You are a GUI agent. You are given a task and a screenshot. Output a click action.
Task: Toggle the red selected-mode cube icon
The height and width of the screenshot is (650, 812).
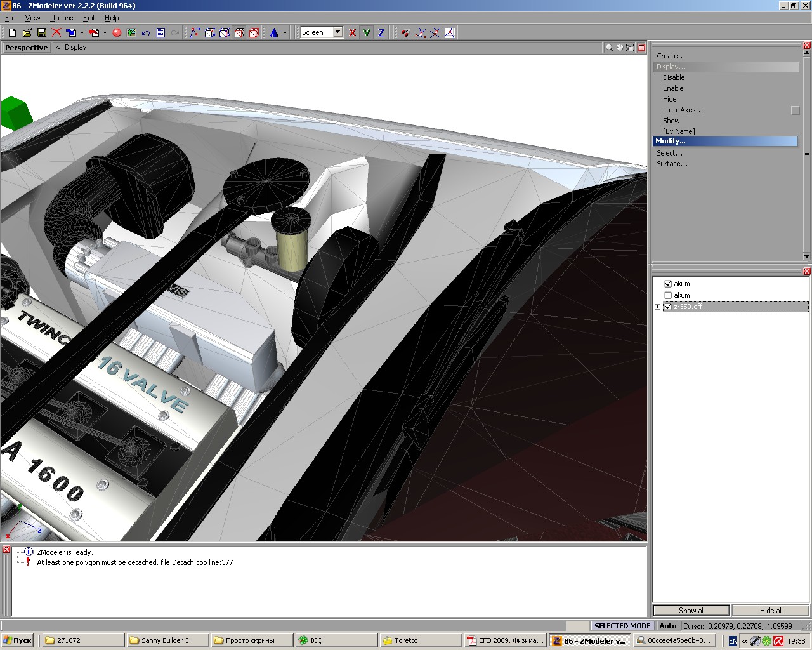point(254,32)
